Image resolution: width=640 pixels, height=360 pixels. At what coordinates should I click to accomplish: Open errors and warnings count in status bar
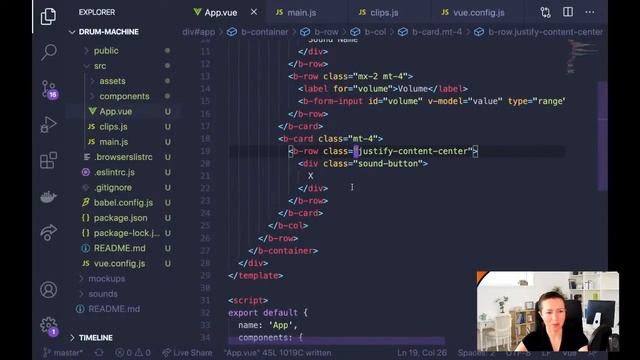click(x=133, y=353)
